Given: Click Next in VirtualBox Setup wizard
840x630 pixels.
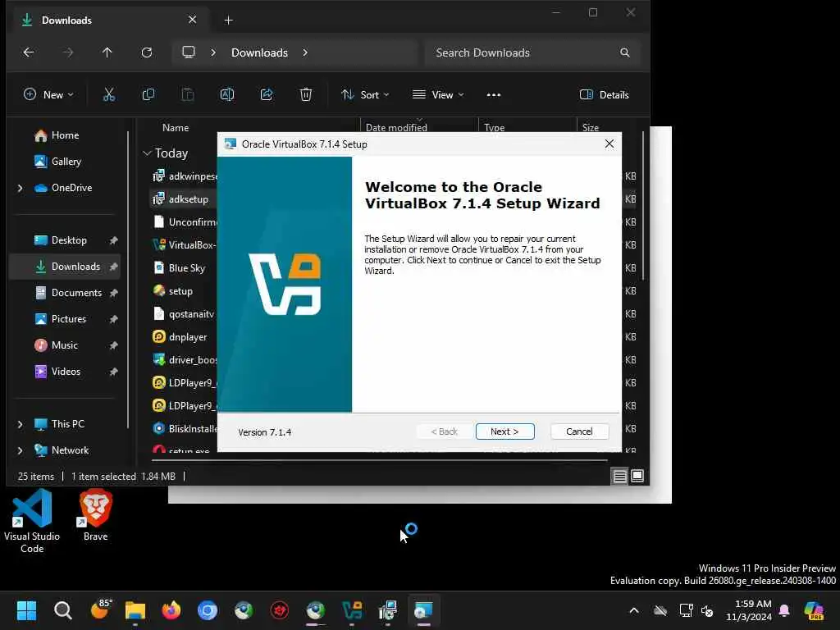Looking at the screenshot, I should [504, 431].
